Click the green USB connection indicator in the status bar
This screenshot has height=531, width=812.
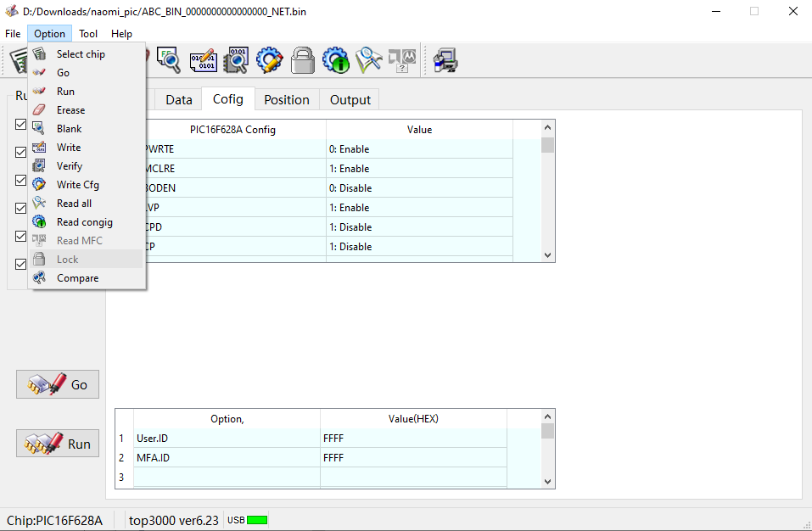coord(257,520)
